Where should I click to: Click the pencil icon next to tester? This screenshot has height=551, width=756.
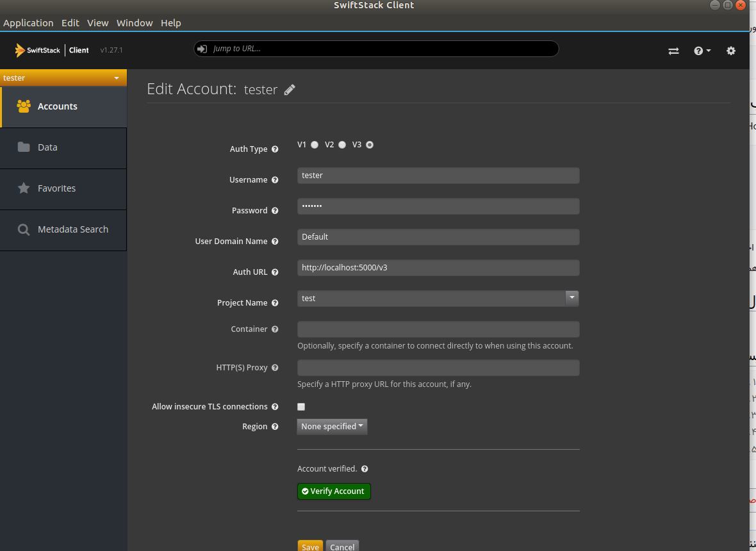[x=290, y=90]
